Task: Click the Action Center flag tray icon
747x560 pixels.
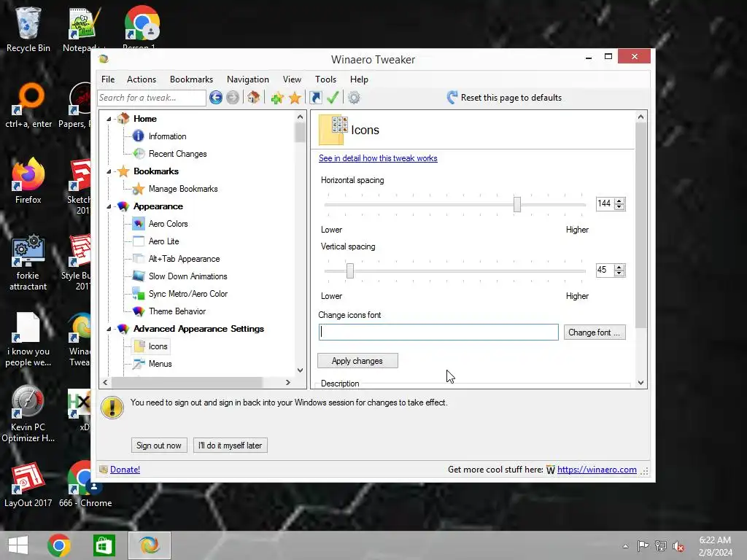Action: tap(643, 545)
